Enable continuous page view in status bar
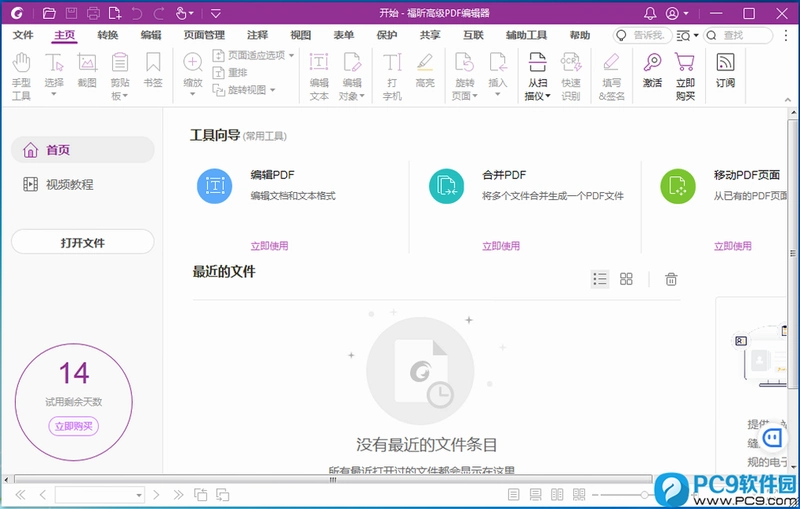Image resolution: width=800 pixels, height=509 pixels. pyautogui.click(x=535, y=494)
